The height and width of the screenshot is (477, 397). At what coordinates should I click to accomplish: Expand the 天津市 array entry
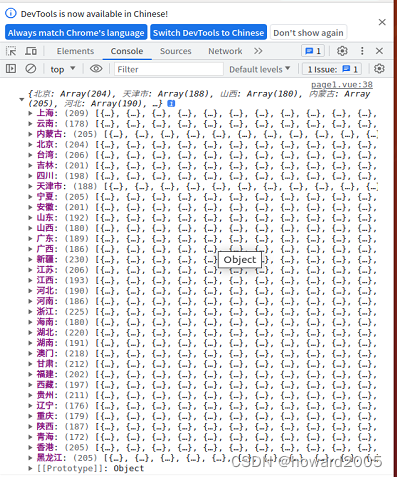[30, 186]
